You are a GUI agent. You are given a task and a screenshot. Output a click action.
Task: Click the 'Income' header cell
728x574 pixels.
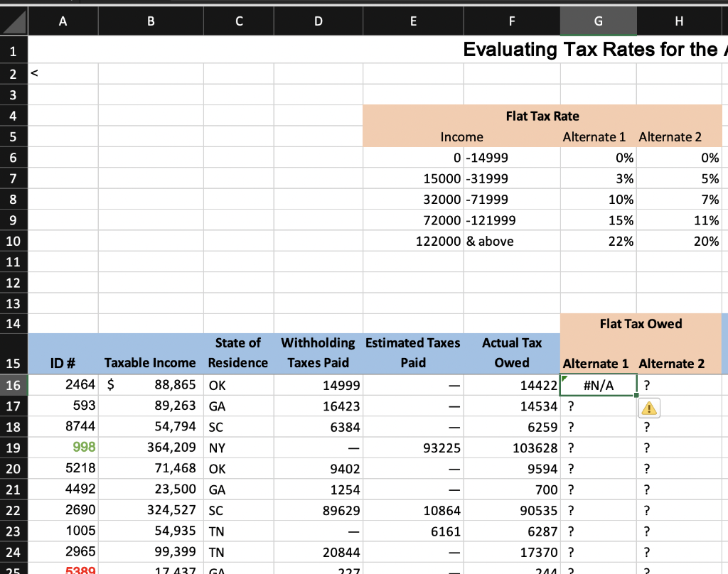tap(461, 137)
